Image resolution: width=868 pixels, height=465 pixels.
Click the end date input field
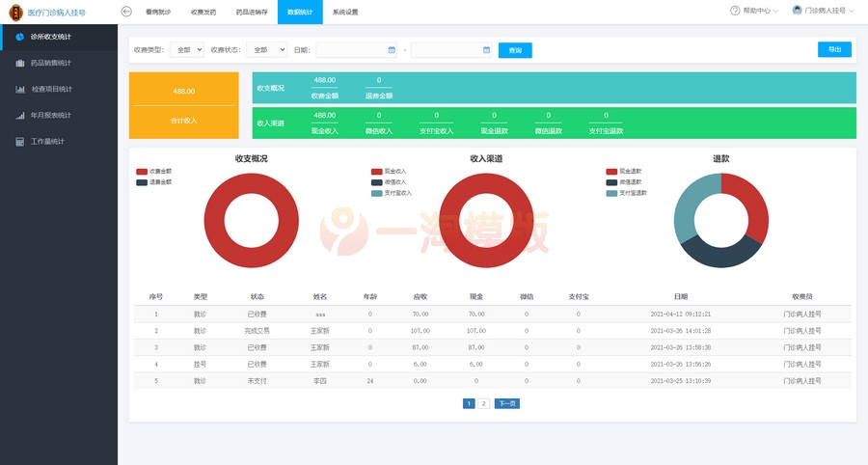click(x=451, y=50)
